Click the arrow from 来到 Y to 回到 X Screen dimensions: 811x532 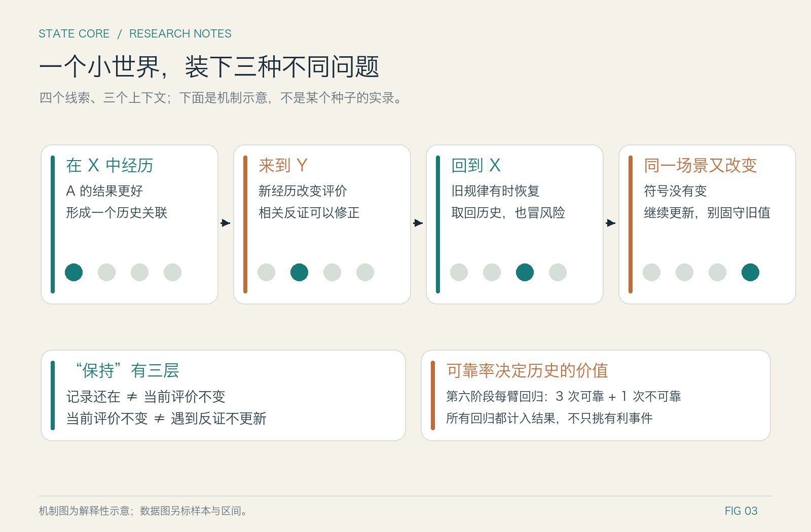click(418, 223)
